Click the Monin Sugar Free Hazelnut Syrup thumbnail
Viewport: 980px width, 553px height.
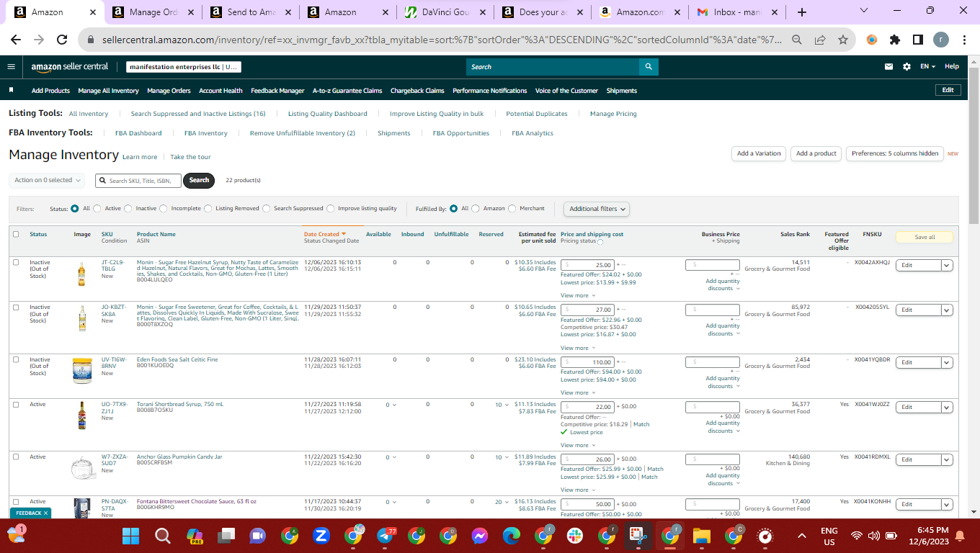[x=81, y=274]
